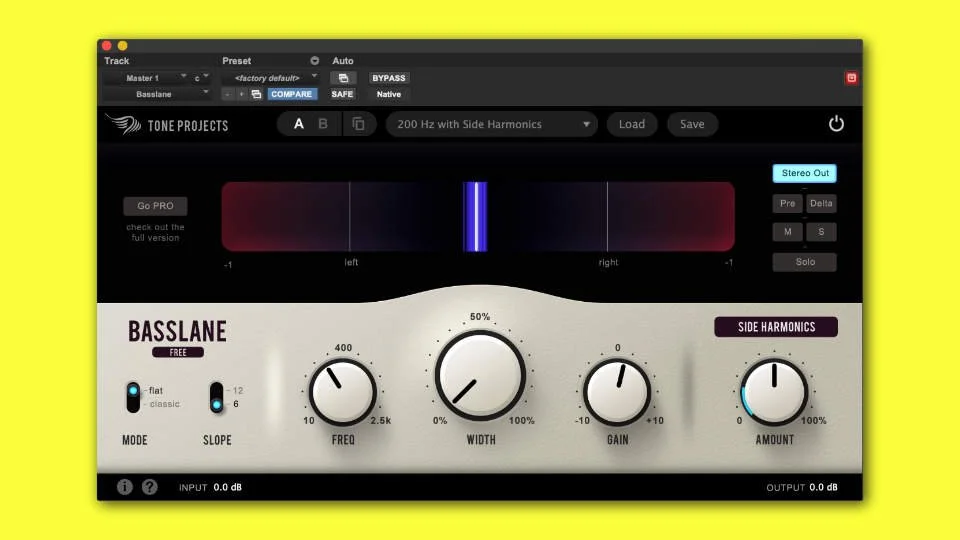Open the Basslane plugin selector dropdown
Image resolution: width=960 pixels, height=540 pixels.
pyautogui.click(x=157, y=94)
